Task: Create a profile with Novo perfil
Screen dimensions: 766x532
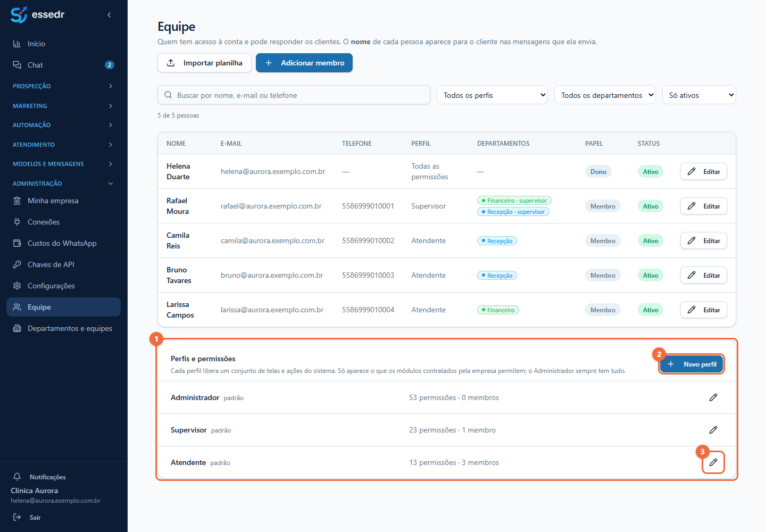Action: (x=692, y=364)
